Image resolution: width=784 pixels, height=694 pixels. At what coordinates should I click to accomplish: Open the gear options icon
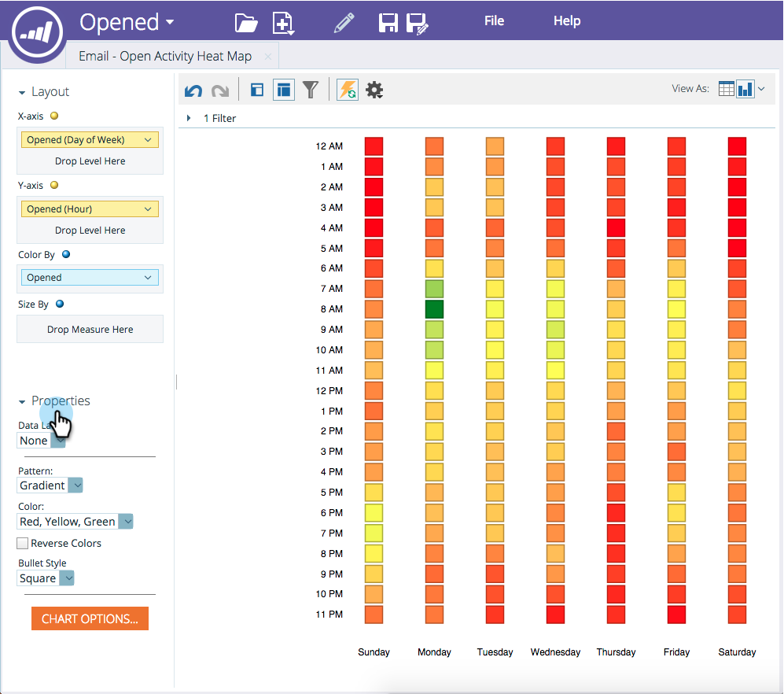tap(374, 90)
